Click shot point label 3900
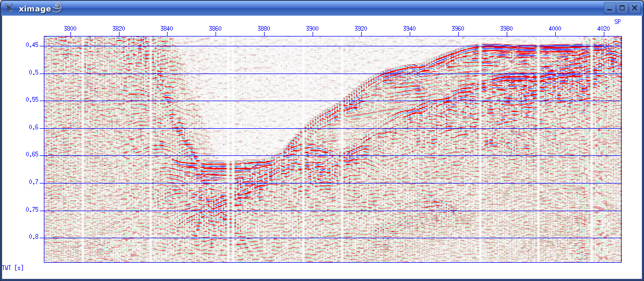 pyautogui.click(x=313, y=29)
